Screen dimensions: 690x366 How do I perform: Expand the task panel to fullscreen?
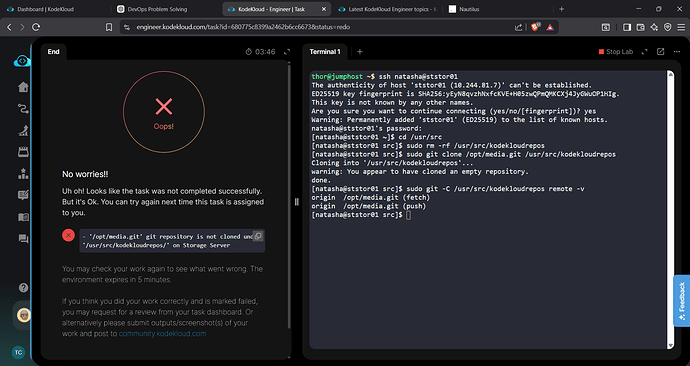[287, 52]
